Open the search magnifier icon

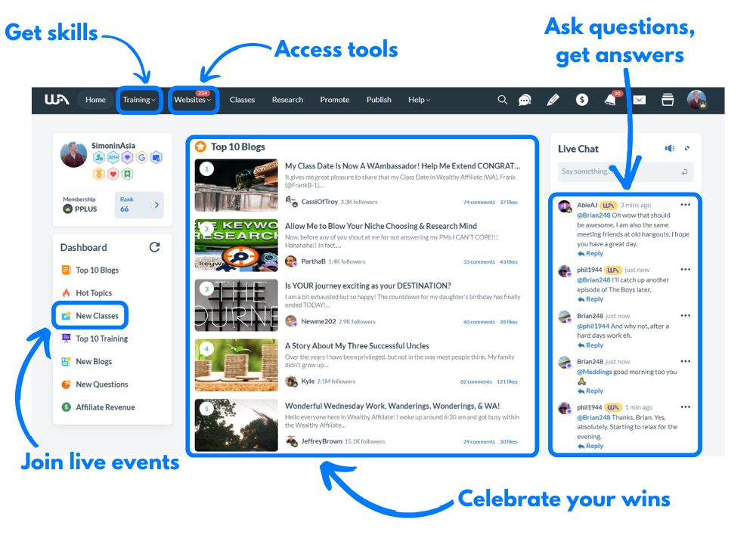(503, 100)
